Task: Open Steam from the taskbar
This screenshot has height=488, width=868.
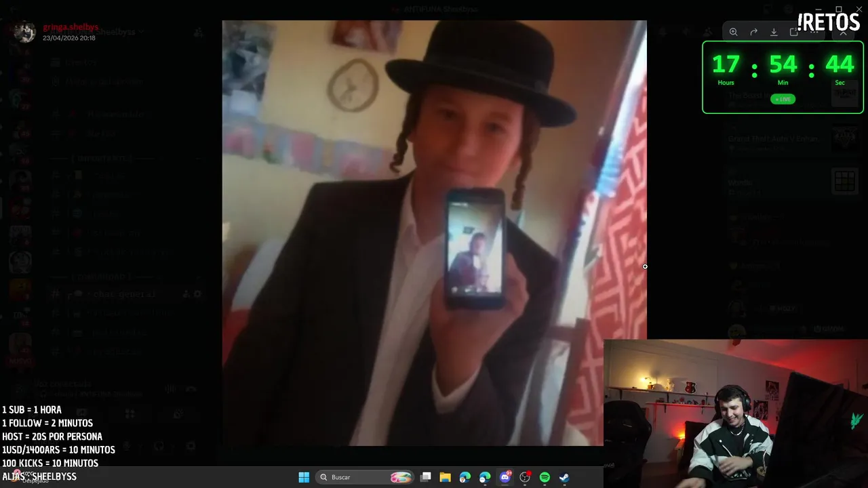Action: click(564, 477)
